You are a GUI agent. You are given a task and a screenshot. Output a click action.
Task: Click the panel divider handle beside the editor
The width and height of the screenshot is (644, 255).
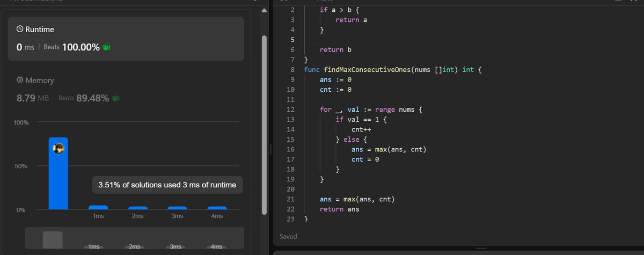270,149
